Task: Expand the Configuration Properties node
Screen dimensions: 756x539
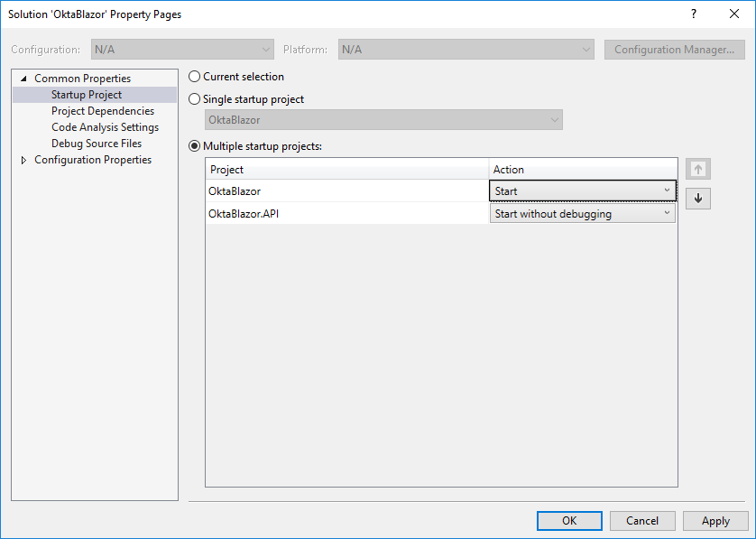Action: click(23, 160)
